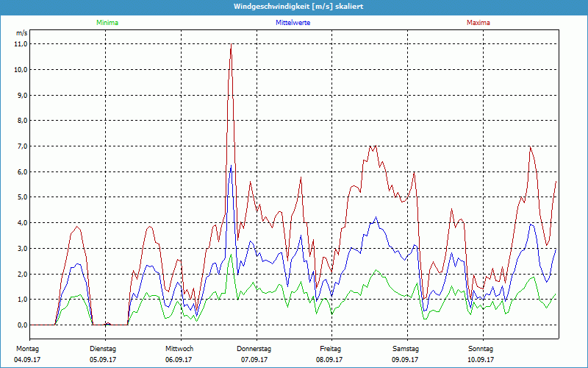Select the red 'Maxima' legend label
This screenshot has height=368, width=588.
click(x=478, y=23)
